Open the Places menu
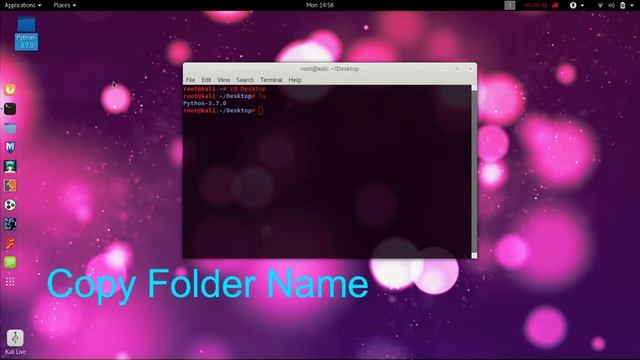640x360 pixels. pyautogui.click(x=64, y=5)
